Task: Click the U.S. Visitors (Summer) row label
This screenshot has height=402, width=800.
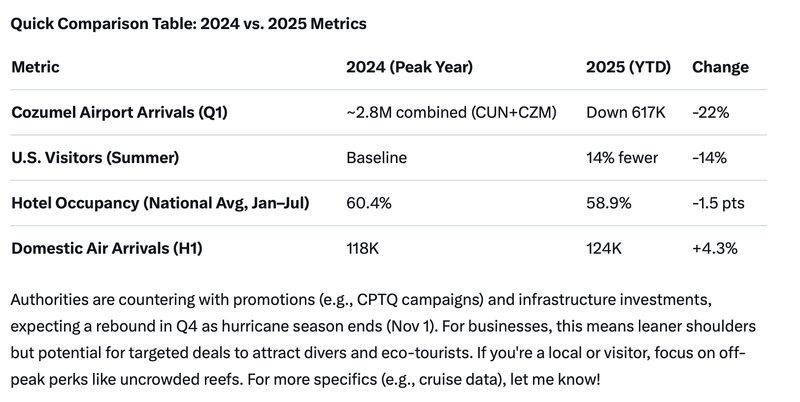Action: (101, 157)
